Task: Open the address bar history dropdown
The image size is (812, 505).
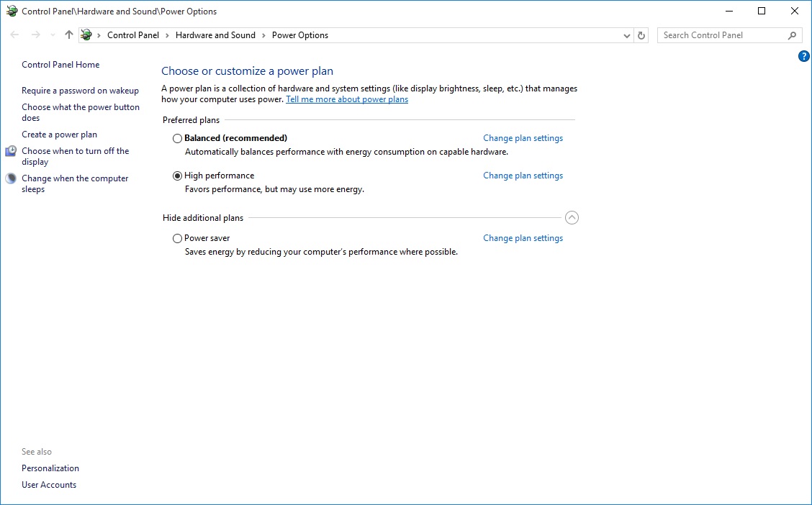Action: [626, 35]
